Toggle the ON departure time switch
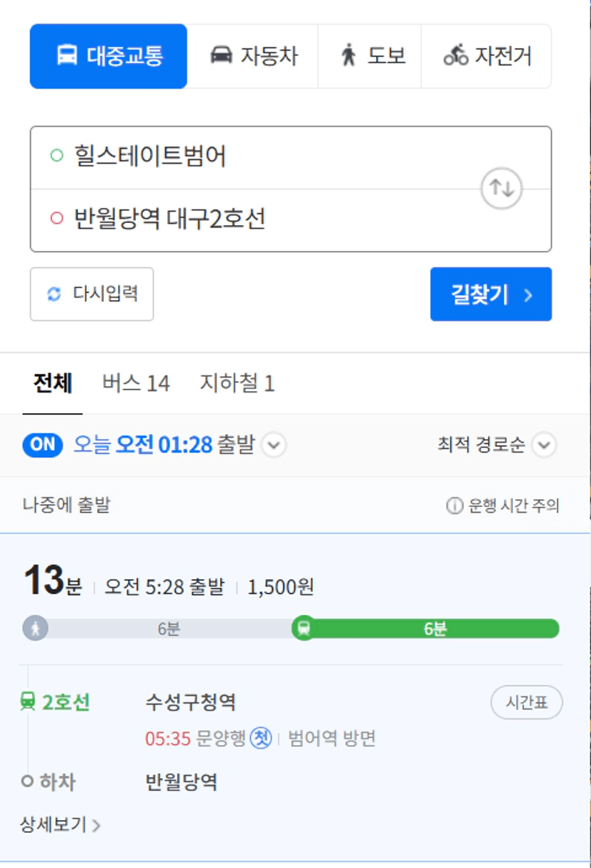This screenshot has height=868, width=591. 43,445
